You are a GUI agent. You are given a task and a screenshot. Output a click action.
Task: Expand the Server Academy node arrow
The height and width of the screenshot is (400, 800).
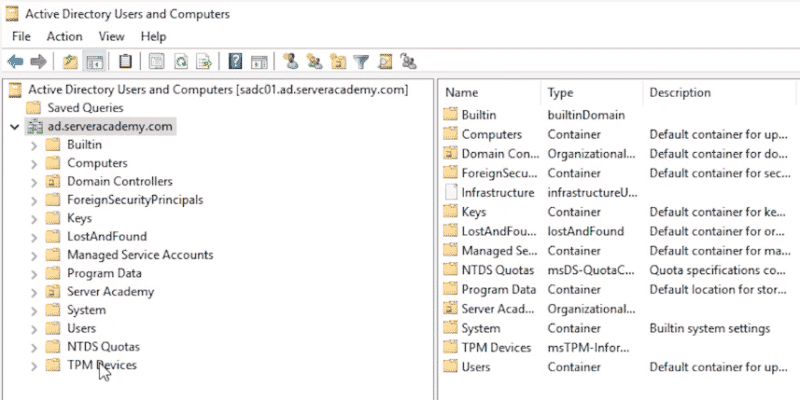[x=34, y=292]
